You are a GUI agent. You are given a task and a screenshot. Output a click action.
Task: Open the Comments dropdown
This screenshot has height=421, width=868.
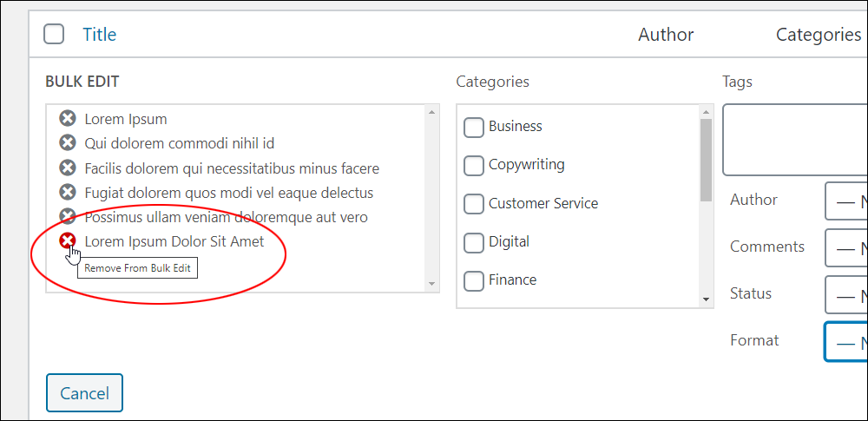846,248
